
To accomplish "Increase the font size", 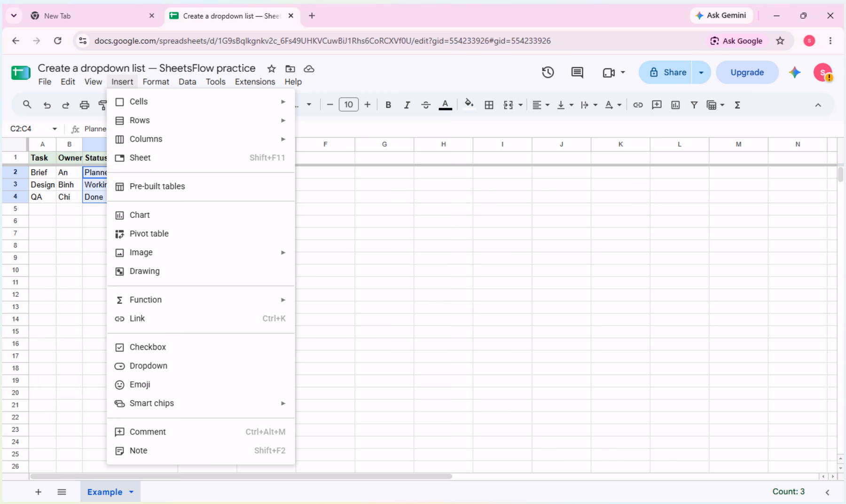I will tap(368, 105).
